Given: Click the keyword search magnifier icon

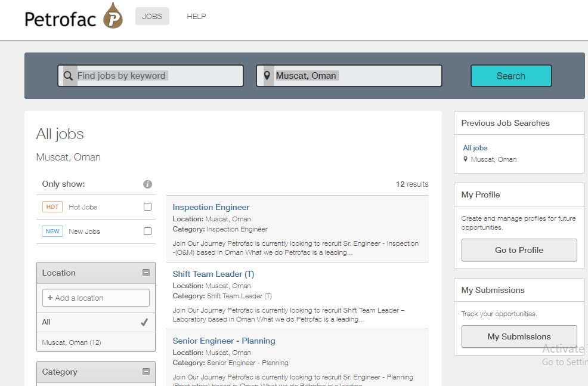Looking at the screenshot, I should pos(68,76).
